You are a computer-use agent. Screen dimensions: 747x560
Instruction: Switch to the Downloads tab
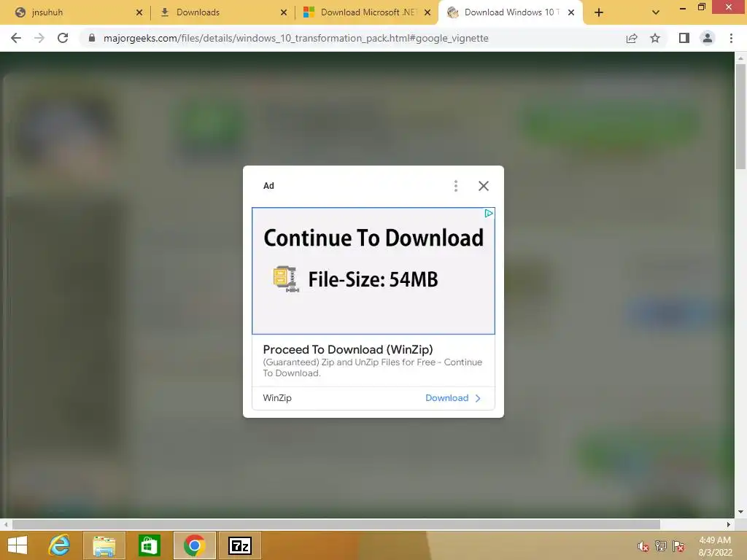click(x=222, y=12)
